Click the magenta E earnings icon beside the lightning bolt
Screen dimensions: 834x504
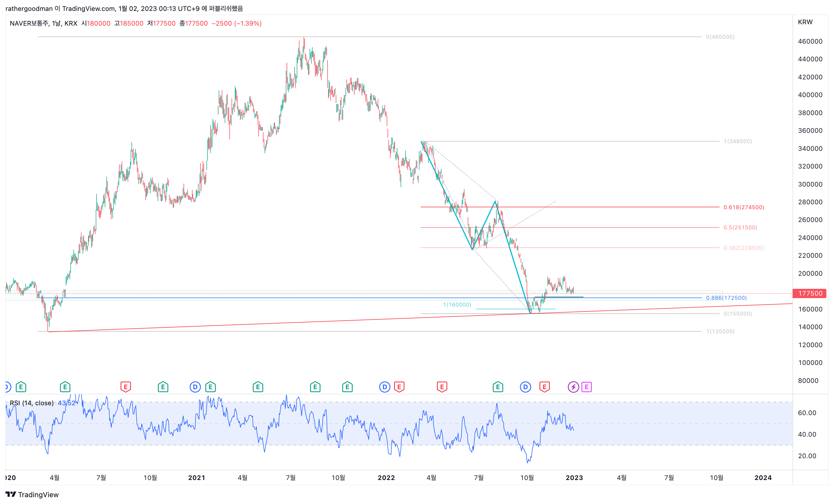pyautogui.click(x=587, y=387)
